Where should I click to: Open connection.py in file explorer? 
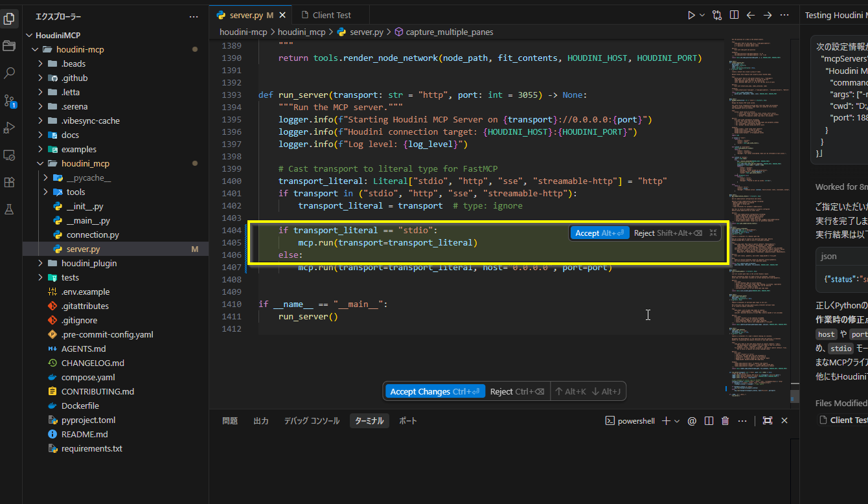pyautogui.click(x=93, y=235)
